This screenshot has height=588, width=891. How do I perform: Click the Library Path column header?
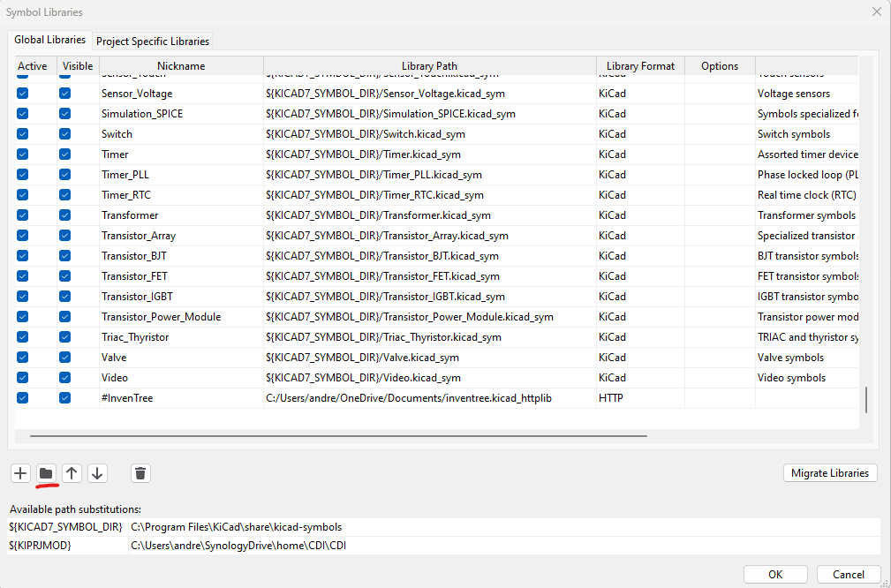click(x=429, y=66)
